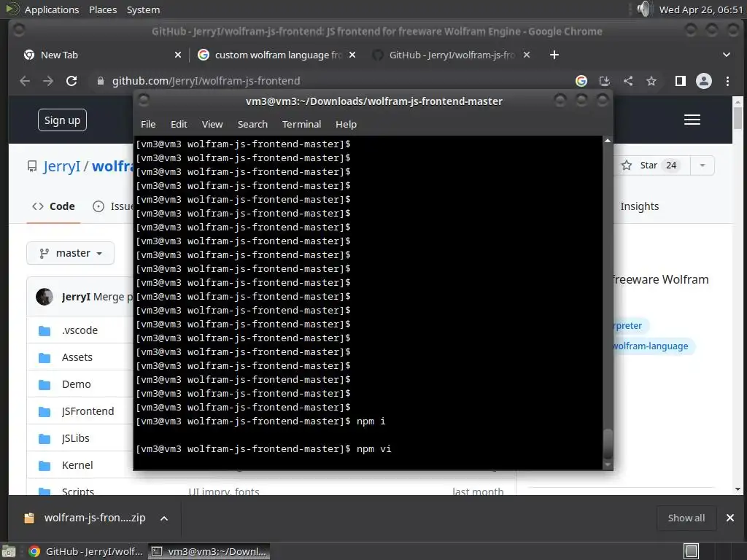The height and width of the screenshot is (560, 747).
Task: Click Show all downloads
Action: [686, 518]
